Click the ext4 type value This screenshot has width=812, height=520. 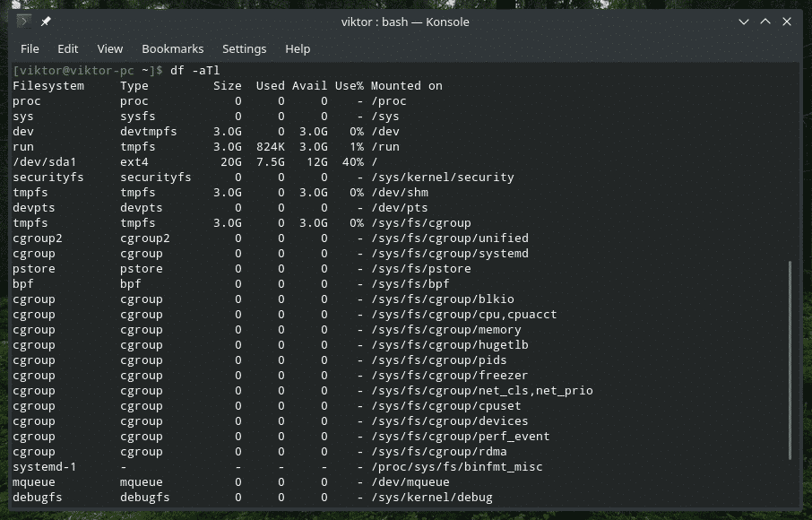click(134, 162)
